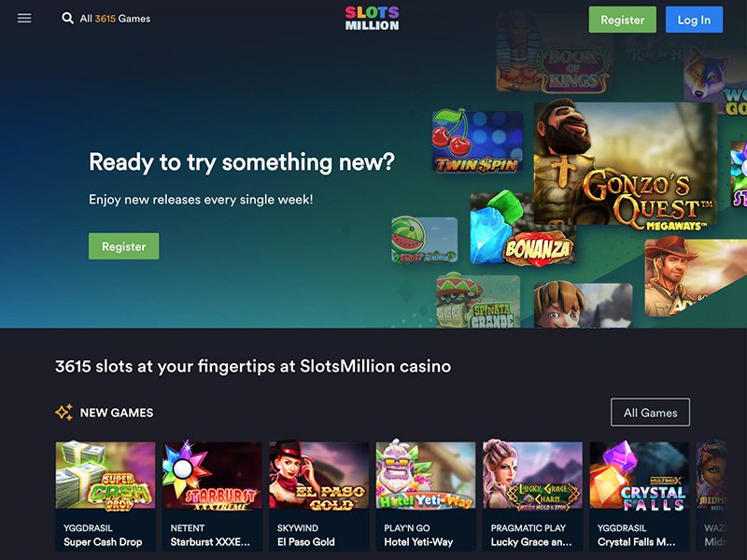
Task: Click the Book of Kings tile
Action: point(554,55)
